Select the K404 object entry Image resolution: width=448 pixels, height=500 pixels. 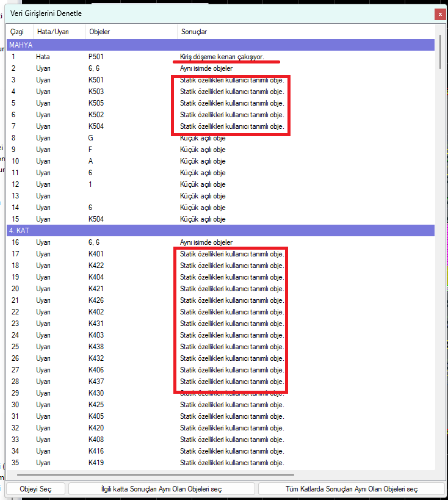pos(96,277)
